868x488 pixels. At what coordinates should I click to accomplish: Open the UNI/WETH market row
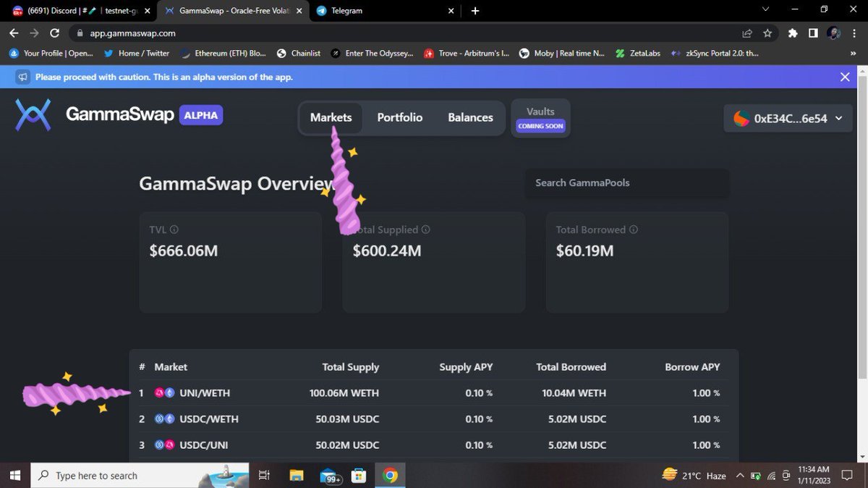click(x=434, y=393)
